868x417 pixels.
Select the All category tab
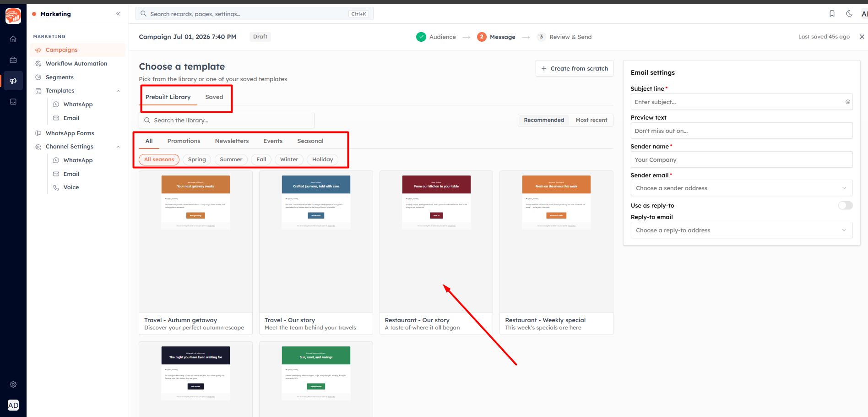149,141
